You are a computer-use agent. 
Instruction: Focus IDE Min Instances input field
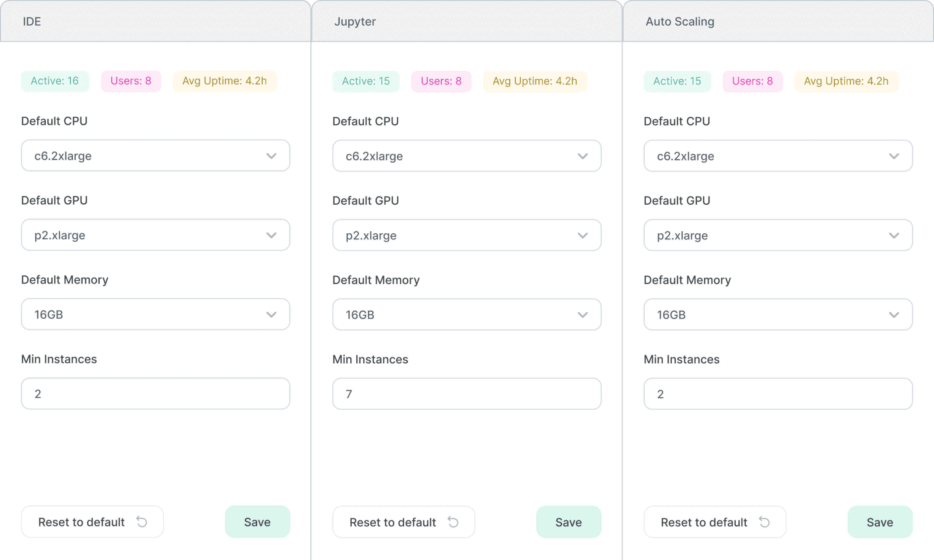click(x=155, y=394)
